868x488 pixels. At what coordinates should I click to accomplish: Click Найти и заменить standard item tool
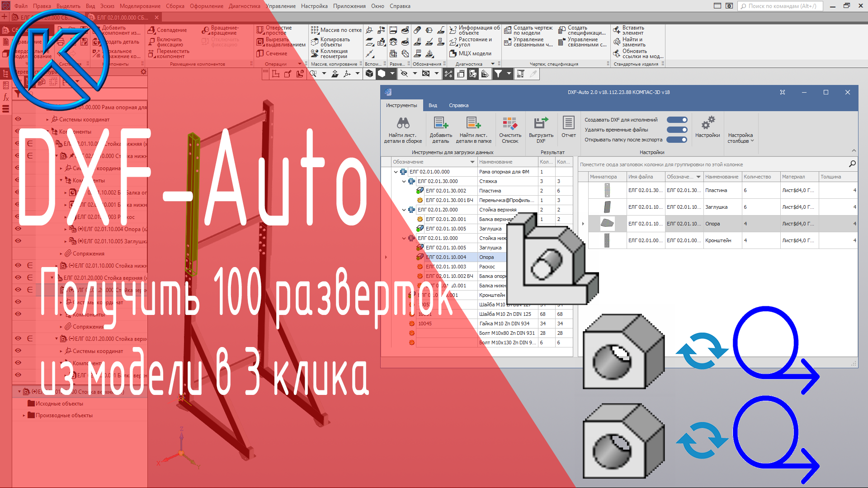click(629, 42)
